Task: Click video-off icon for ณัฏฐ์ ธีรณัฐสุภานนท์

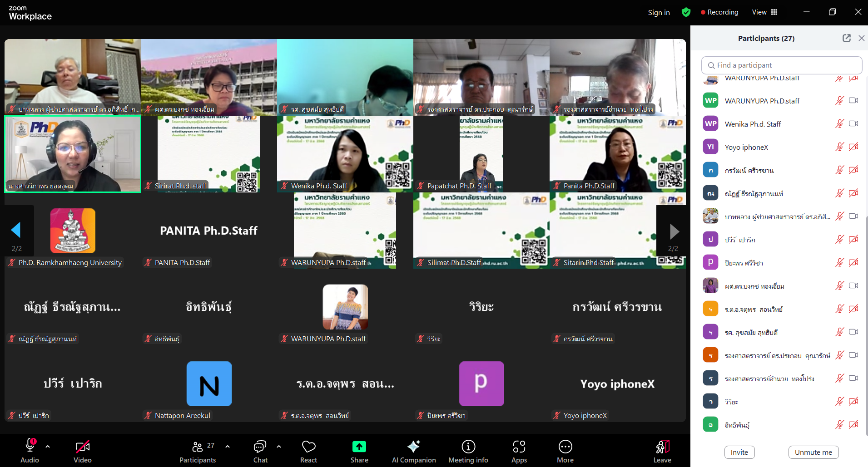Action: coord(853,193)
